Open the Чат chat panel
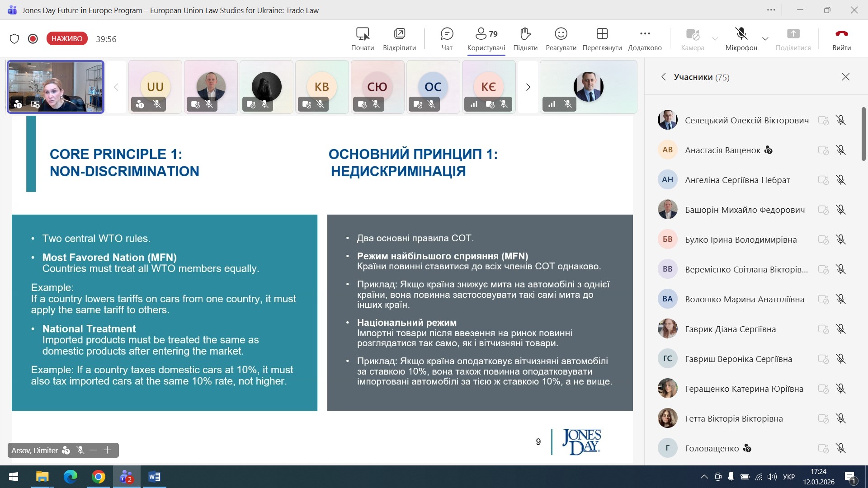The height and width of the screenshot is (488, 868). 447,39
